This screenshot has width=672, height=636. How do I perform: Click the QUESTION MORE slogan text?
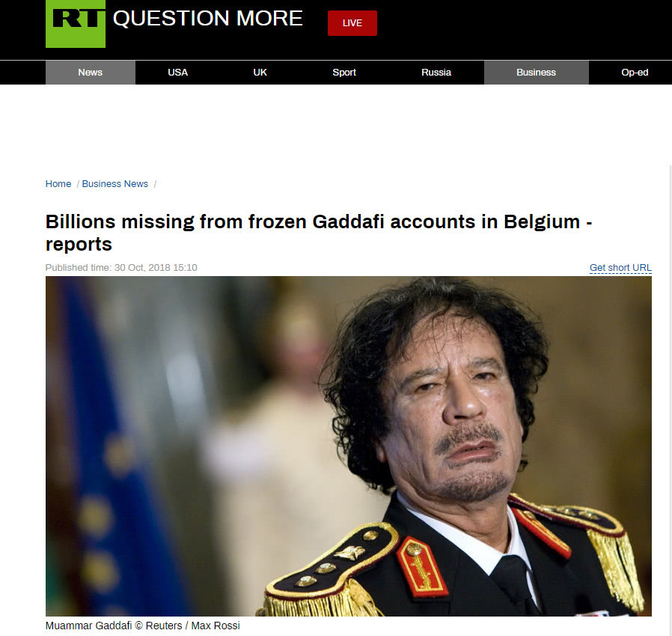(208, 19)
